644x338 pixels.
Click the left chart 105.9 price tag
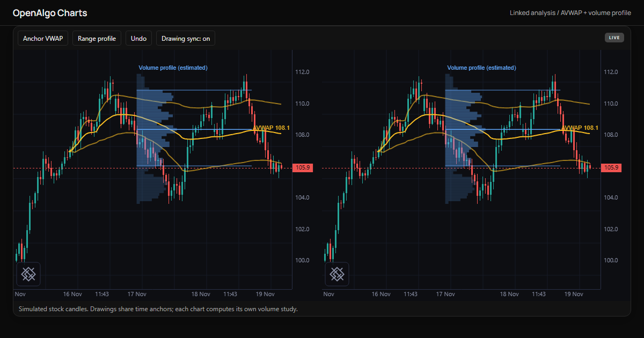(303, 168)
